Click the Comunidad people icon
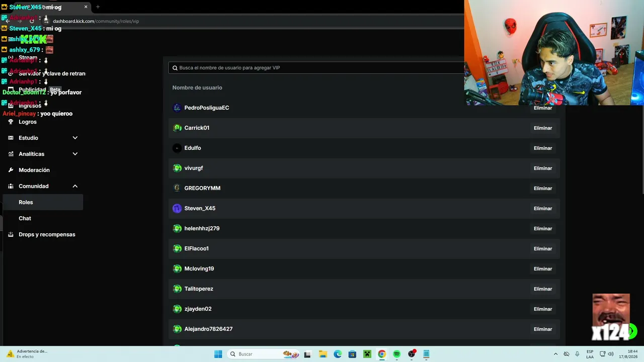 tap(11, 186)
